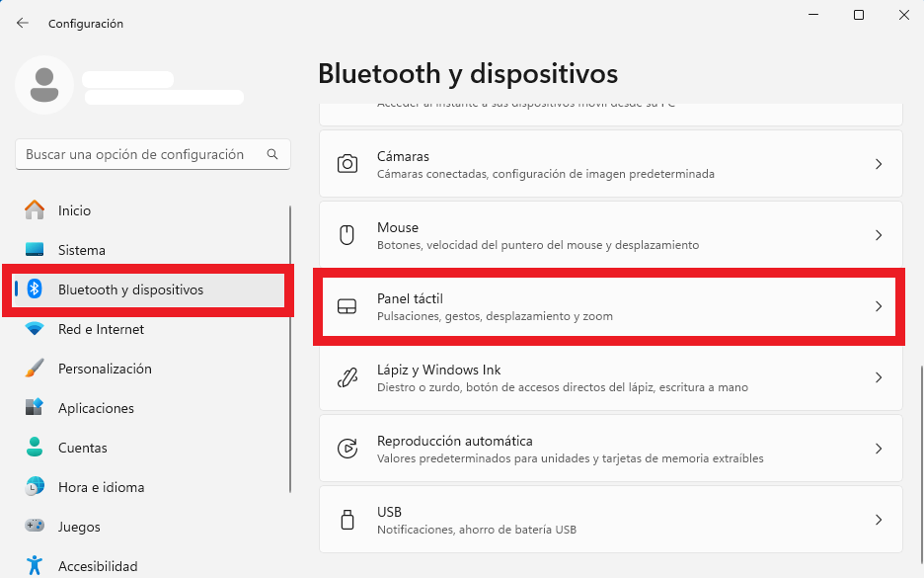
Task: Expand the Mouse row chevron
Action: (879, 235)
